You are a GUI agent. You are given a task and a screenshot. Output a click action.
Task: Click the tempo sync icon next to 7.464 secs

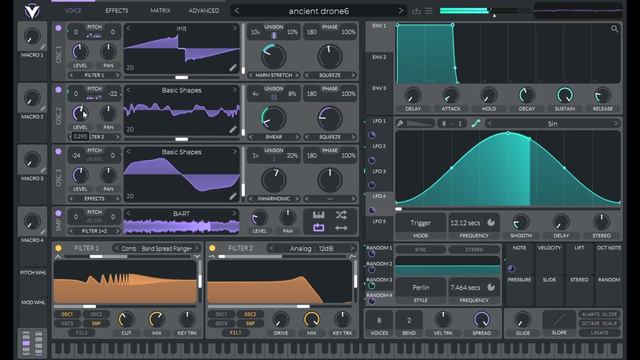pos(491,287)
